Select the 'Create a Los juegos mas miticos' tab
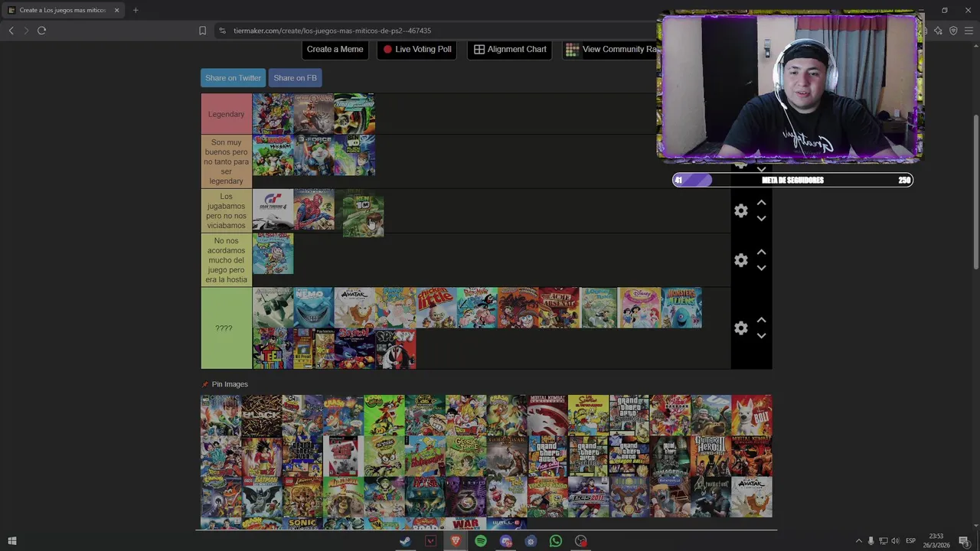Viewport: 980px width, 551px height. [63, 10]
